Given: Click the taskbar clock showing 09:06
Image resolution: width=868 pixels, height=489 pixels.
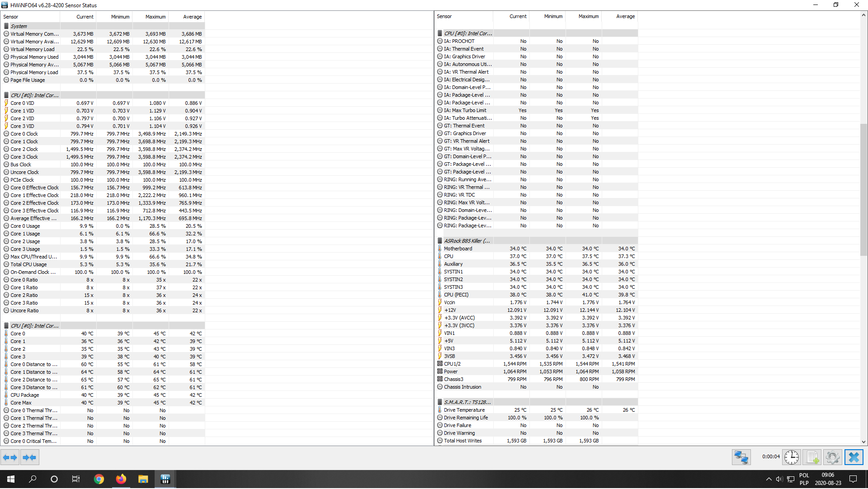Looking at the screenshot, I should tap(828, 479).
